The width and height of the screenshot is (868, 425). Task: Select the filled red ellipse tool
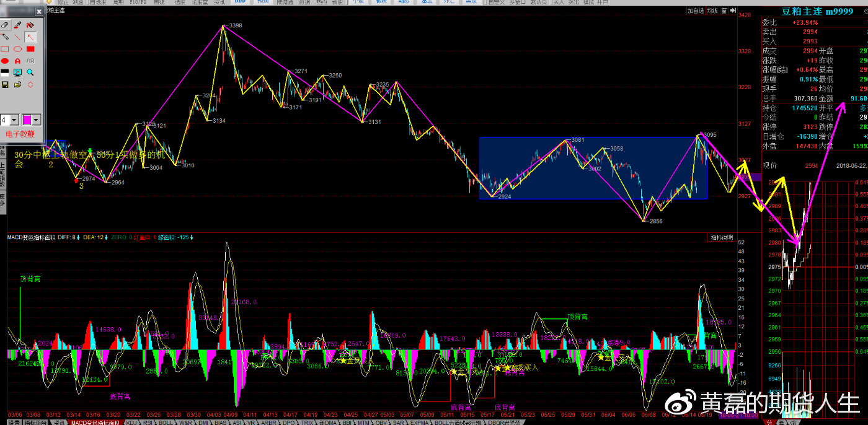tap(5, 61)
